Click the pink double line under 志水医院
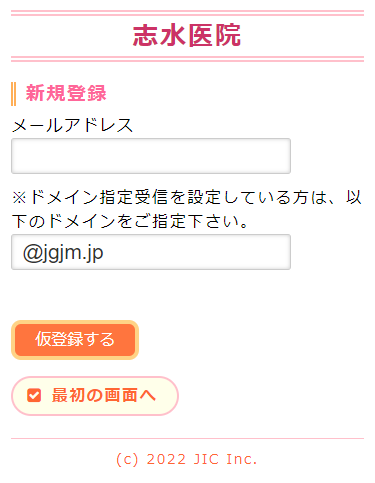The image size is (375, 483). click(187, 59)
